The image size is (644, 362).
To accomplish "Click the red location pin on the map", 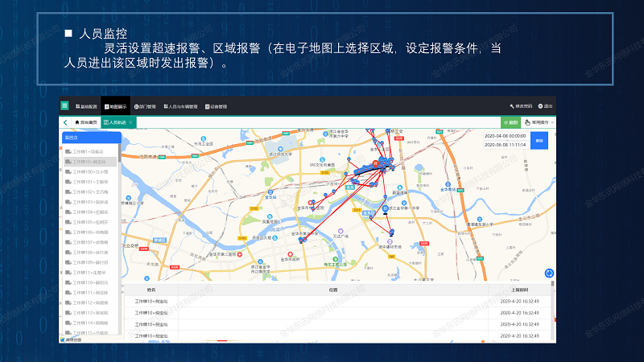I will [x=376, y=162].
